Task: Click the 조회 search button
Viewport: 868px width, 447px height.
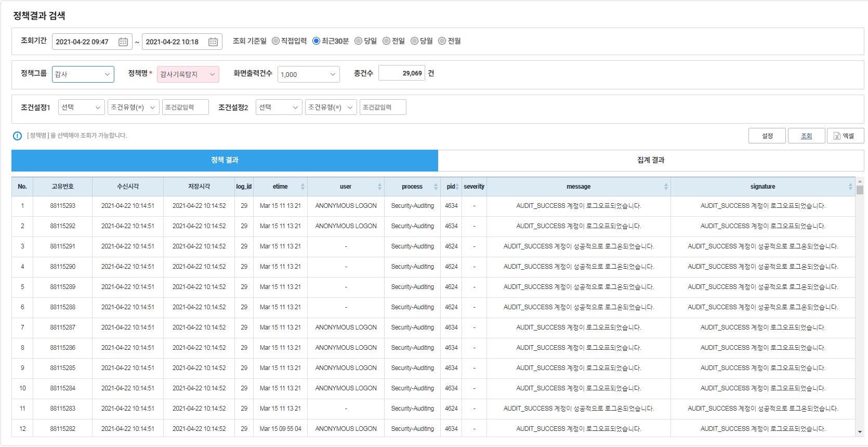Action: 807,136
